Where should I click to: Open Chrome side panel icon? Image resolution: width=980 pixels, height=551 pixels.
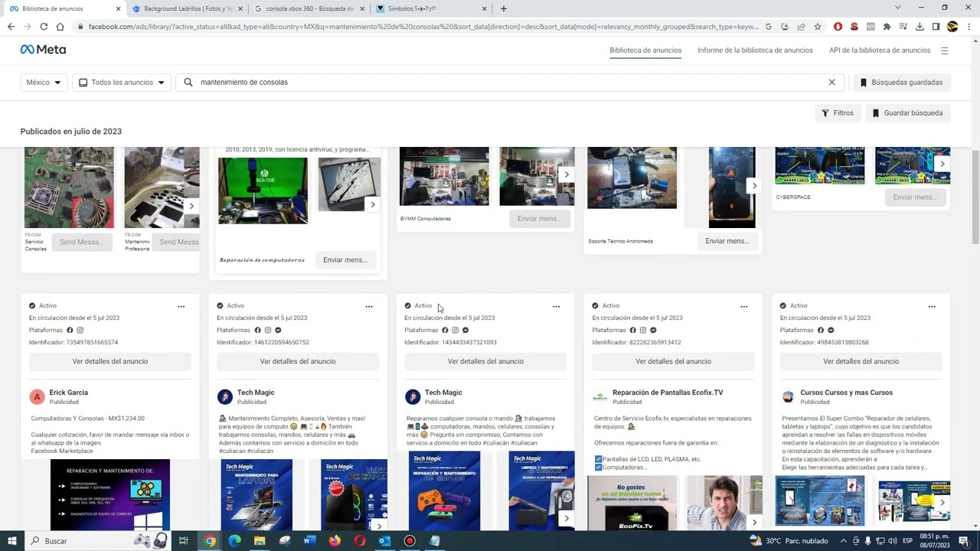click(936, 27)
